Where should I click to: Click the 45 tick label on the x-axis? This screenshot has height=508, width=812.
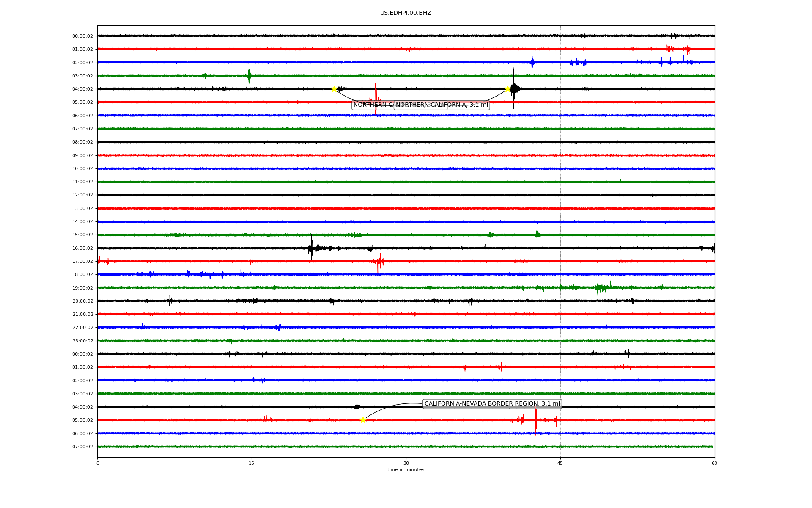[x=560, y=463]
